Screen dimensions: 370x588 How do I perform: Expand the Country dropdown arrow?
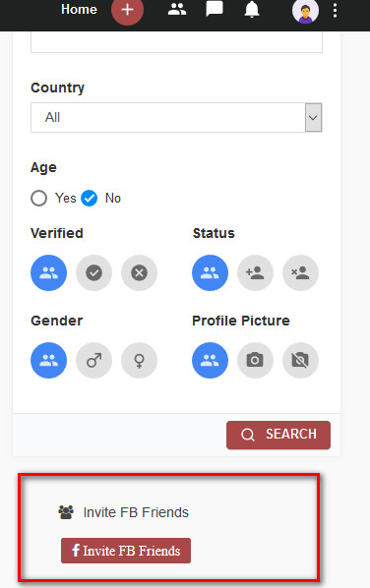(313, 117)
